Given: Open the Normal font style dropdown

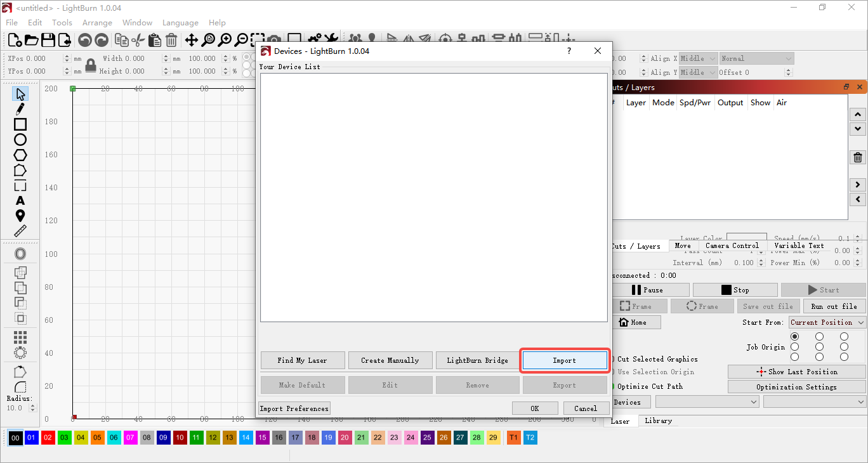Looking at the screenshot, I should coord(756,58).
